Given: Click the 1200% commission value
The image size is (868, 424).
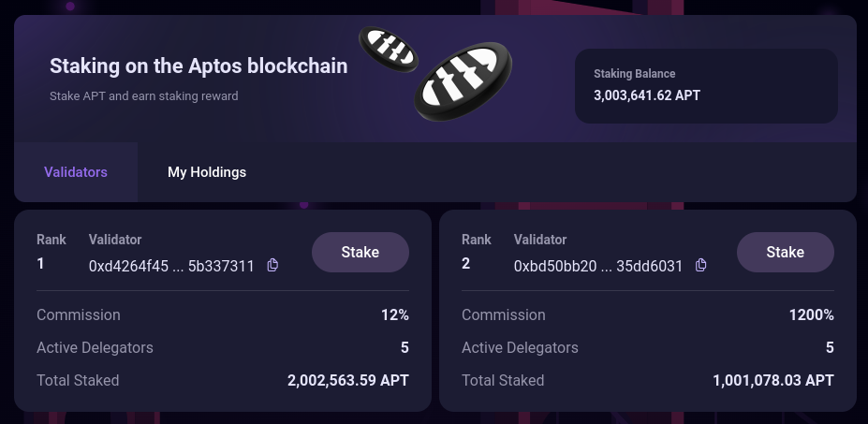Looking at the screenshot, I should coord(811,315).
